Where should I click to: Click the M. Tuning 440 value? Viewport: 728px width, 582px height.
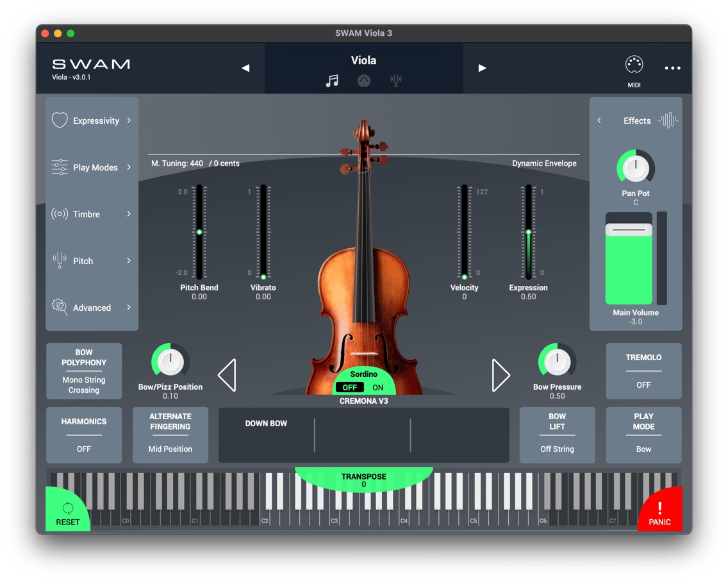[x=178, y=163]
